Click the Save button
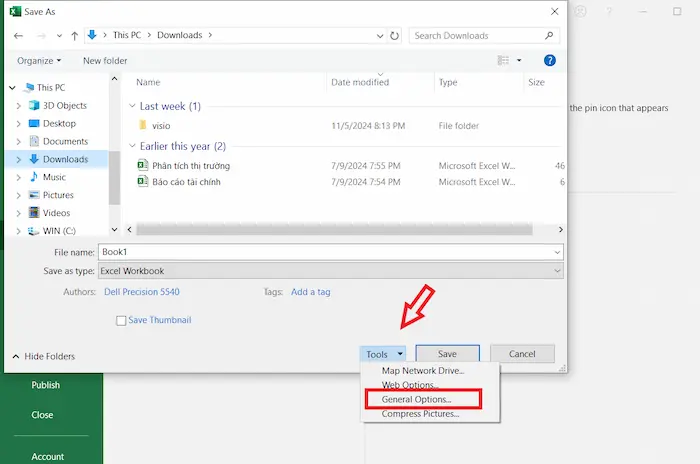This screenshot has height=464, width=700. coord(447,354)
